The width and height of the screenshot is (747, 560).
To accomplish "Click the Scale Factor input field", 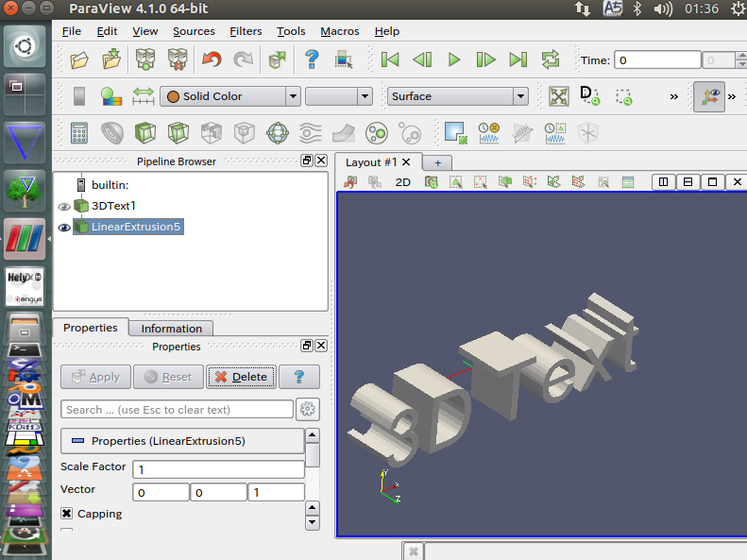I will click(x=218, y=469).
